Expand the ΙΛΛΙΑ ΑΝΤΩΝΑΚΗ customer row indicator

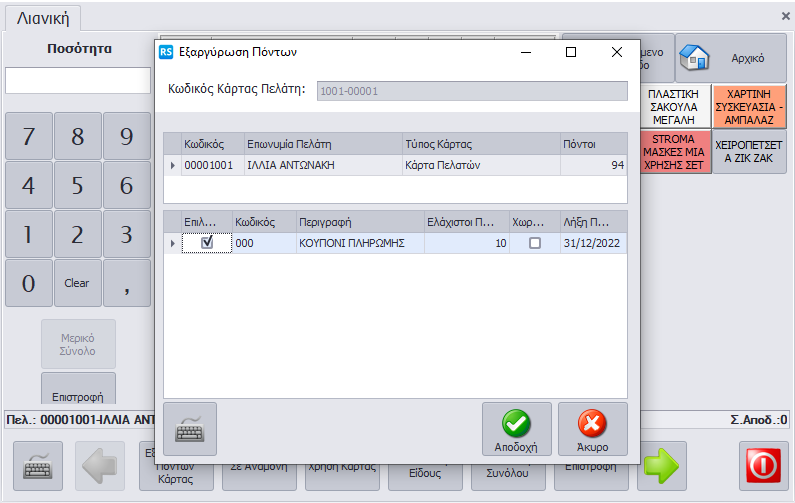click(173, 165)
